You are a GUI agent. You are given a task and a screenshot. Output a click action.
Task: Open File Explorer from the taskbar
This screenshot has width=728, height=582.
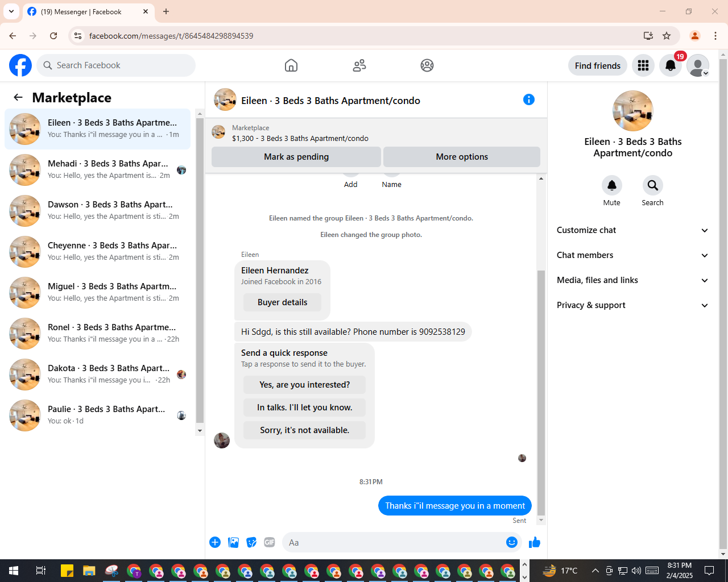(x=89, y=571)
